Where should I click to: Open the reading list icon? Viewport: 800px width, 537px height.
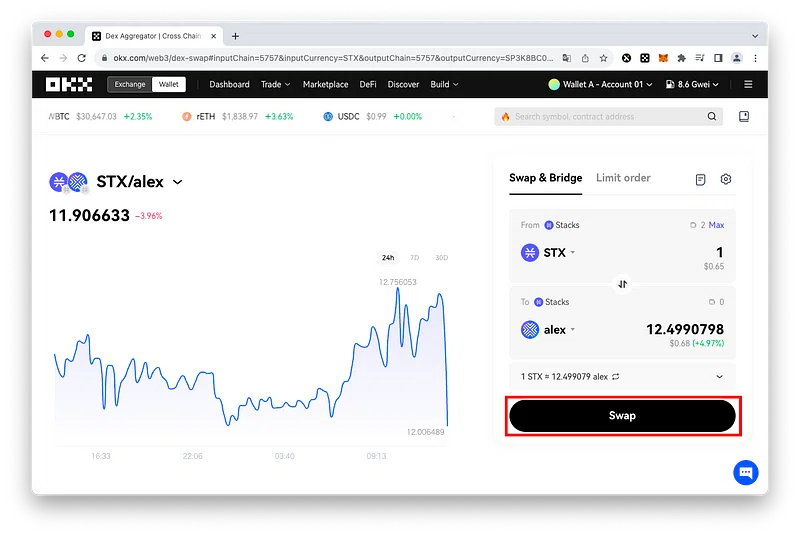(700, 58)
